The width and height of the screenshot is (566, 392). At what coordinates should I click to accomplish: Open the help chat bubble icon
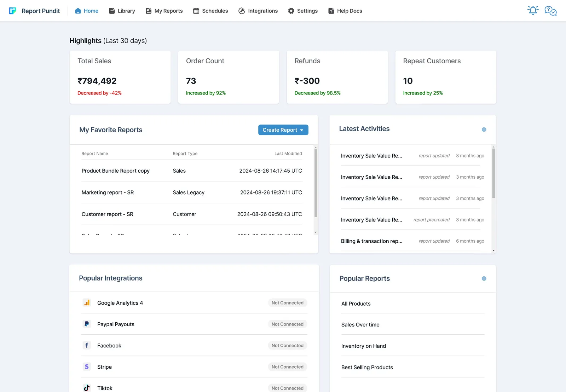[x=550, y=11]
